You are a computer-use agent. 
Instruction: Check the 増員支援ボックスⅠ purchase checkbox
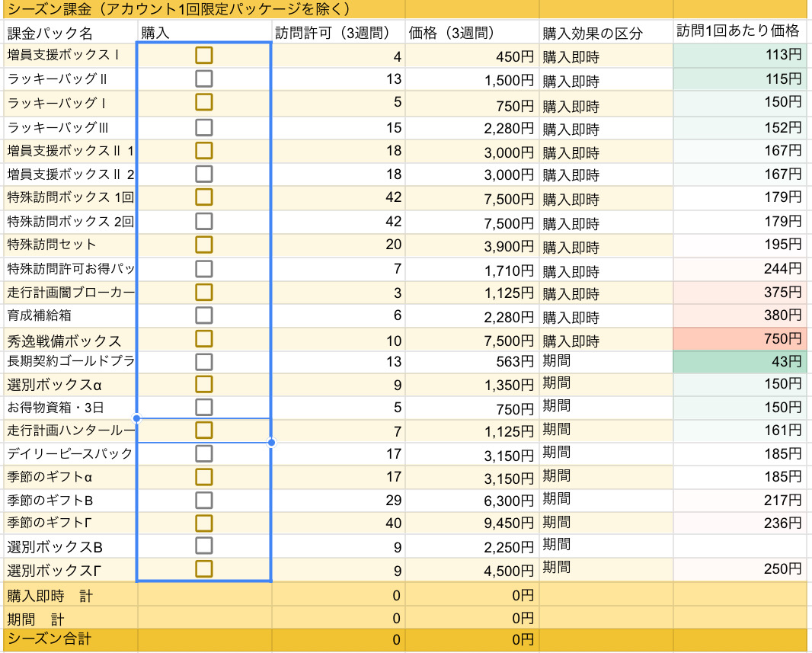[x=203, y=55]
